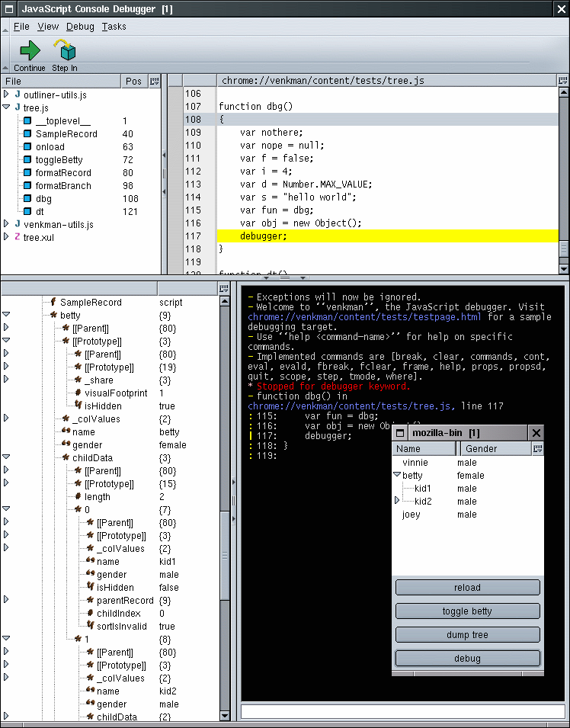Click the Z icon beside tree.xul
570x728 pixels.
tap(18, 237)
